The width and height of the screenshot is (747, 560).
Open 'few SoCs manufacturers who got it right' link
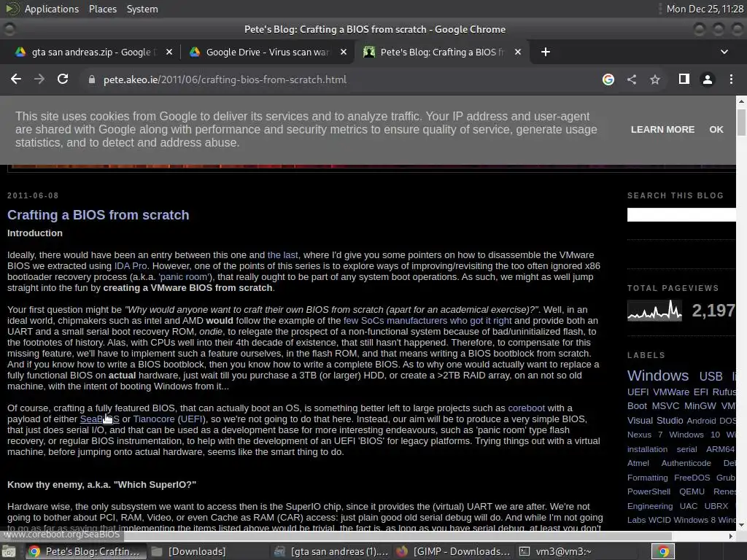point(427,321)
